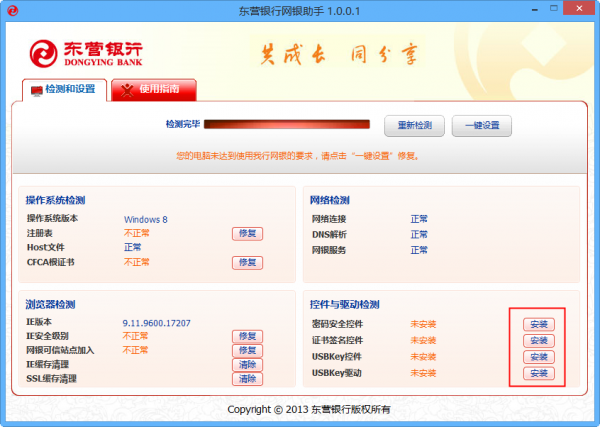Click the app icon in title bar
Viewport: 600px width, 427px height.
click(x=13, y=11)
